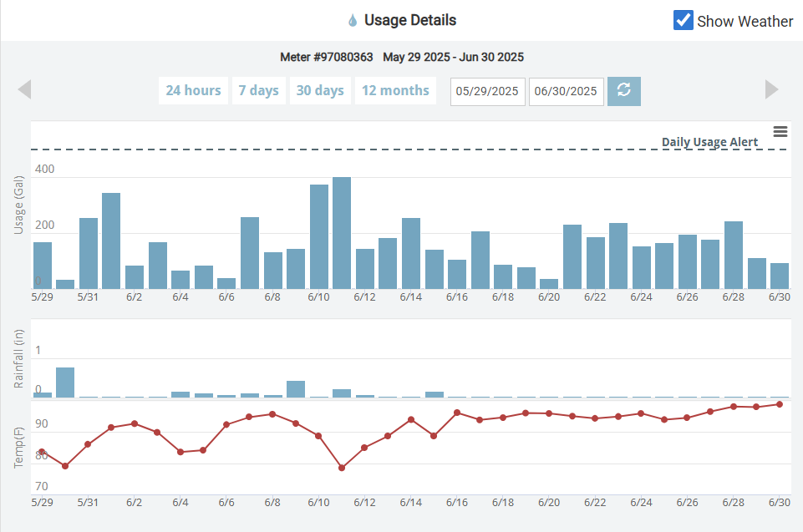This screenshot has height=532, width=803.
Task: Go to previous period with left arrow
Action: pyautogui.click(x=24, y=89)
